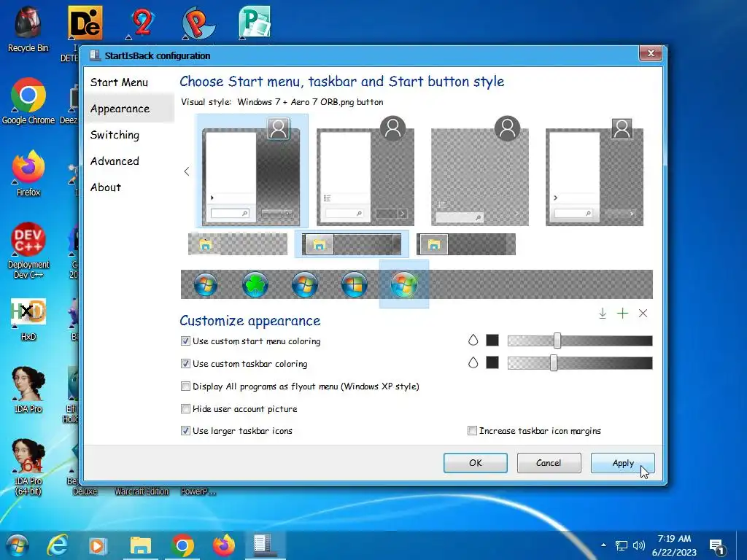
Task: Open the Action Center notification icon
Action: click(717, 546)
